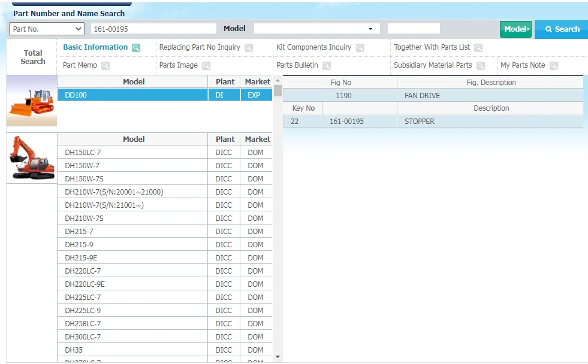Select the bulldozer thumbnail image
Viewport: 588px width, 364px height.
pos(32,101)
